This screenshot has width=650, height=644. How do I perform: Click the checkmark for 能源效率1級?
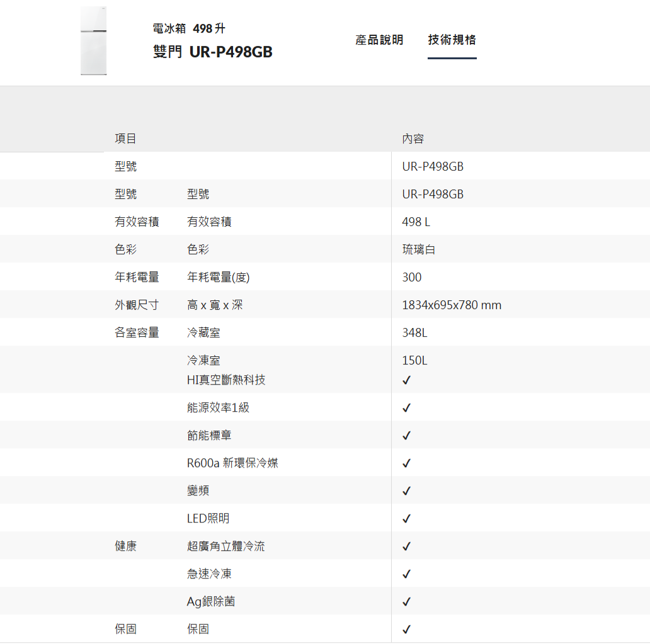[x=406, y=408]
